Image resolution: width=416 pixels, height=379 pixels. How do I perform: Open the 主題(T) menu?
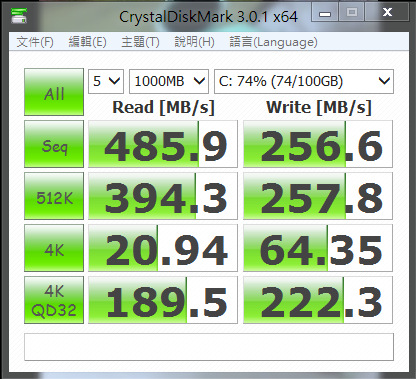tap(140, 42)
